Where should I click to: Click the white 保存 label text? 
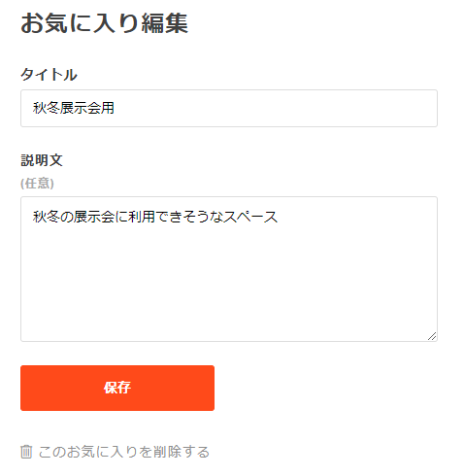tap(117, 388)
